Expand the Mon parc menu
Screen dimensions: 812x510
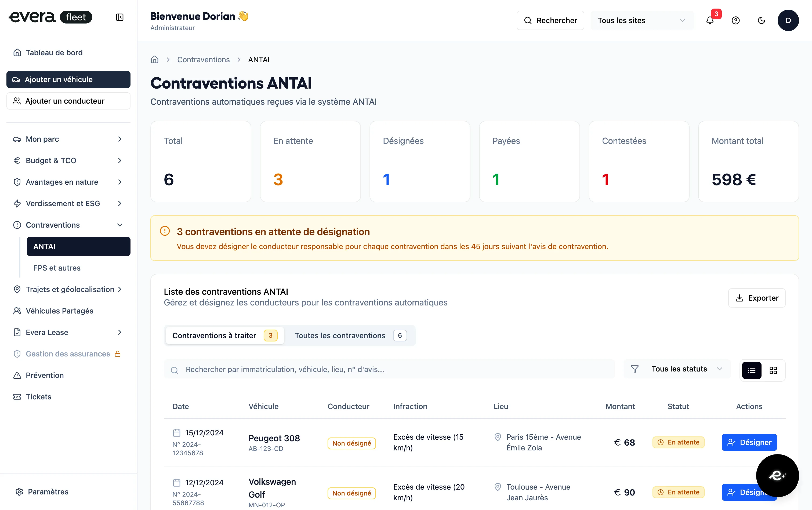tap(68, 139)
